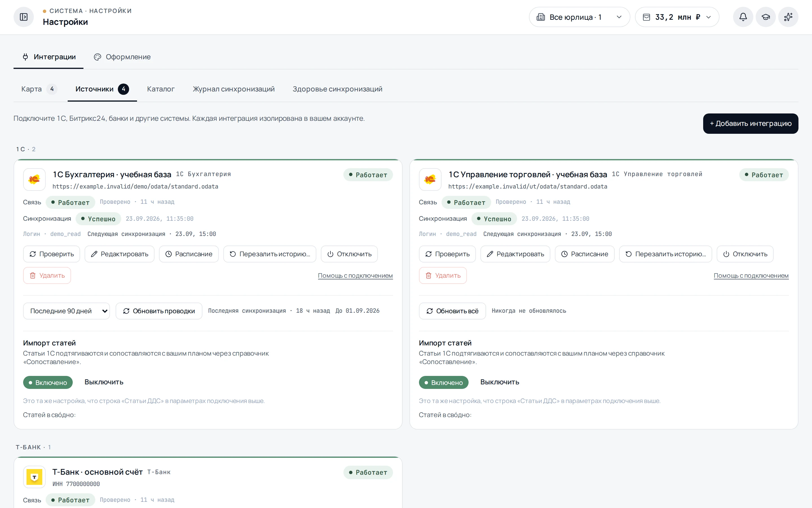Click the 1С logo of Бухгалтерия card
The image size is (812, 508).
click(34, 179)
